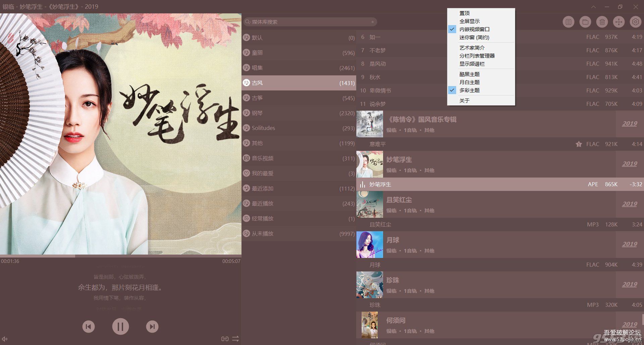Screen dimensions: 644x345
Task: Click the star rating icon on 意难平
Action: coord(579,144)
